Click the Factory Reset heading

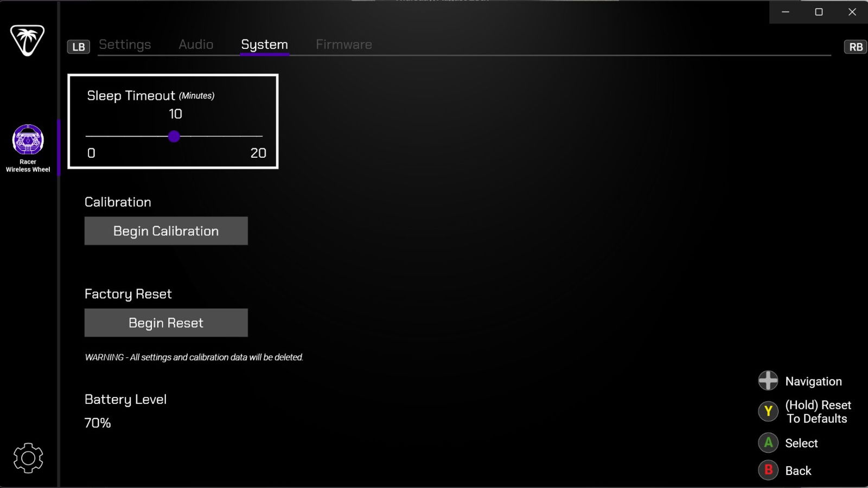[x=128, y=294]
